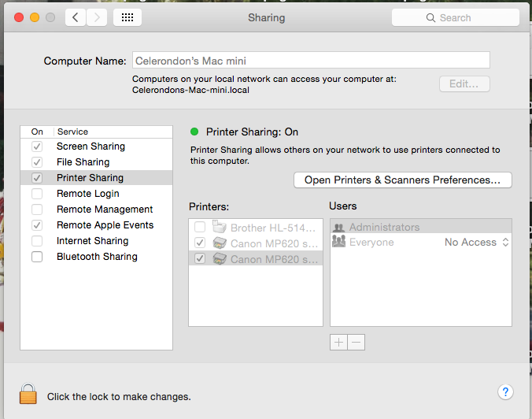
Task: Click the first Canon MP620 printer icon
Action: click(220, 243)
